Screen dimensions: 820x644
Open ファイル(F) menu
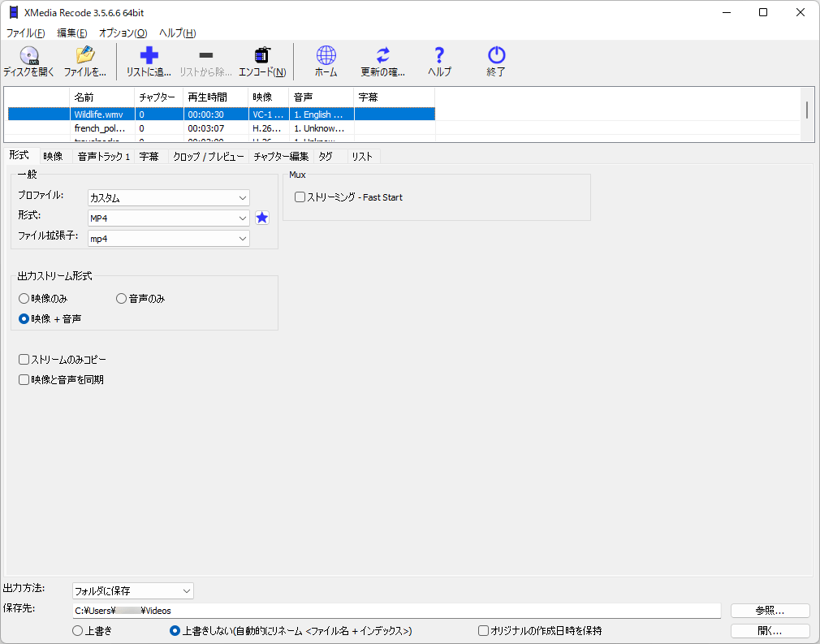[x=26, y=33]
